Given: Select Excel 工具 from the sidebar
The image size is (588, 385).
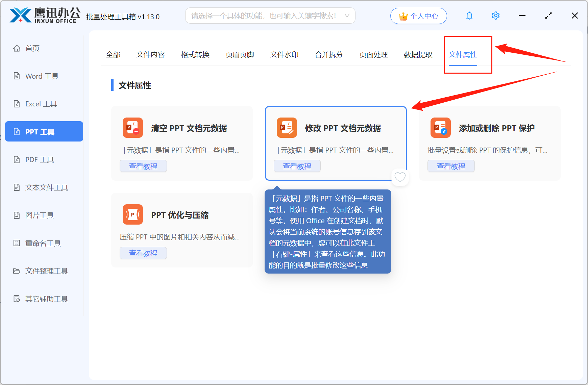Looking at the screenshot, I should tap(41, 104).
